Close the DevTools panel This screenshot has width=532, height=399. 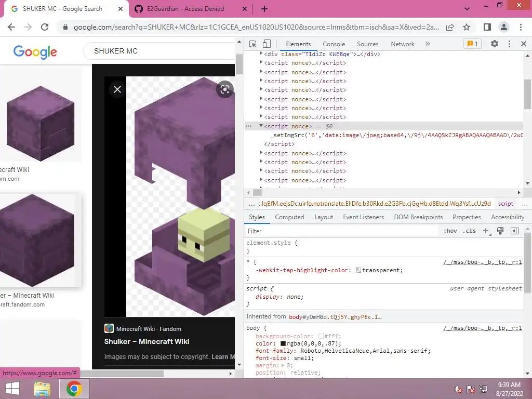click(524, 44)
